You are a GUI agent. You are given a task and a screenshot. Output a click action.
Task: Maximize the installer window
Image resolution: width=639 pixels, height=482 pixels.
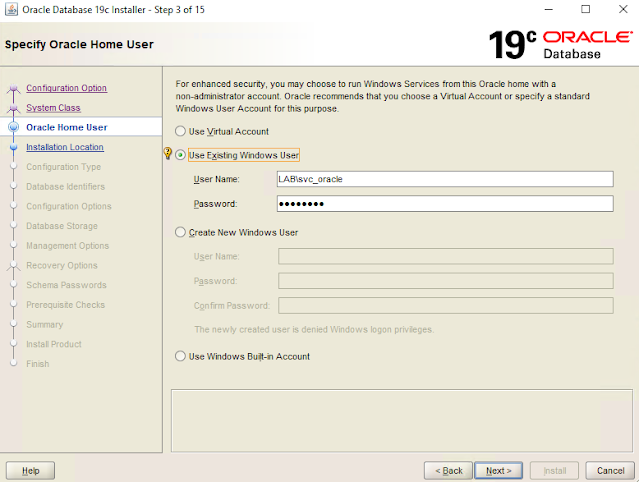point(586,9)
